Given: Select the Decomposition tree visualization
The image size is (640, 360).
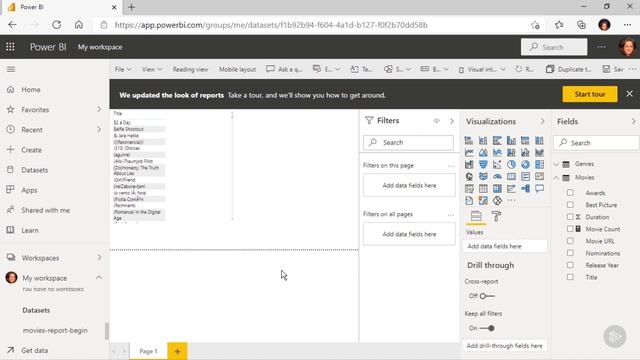Looking at the screenshot, I should pos(525,189).
